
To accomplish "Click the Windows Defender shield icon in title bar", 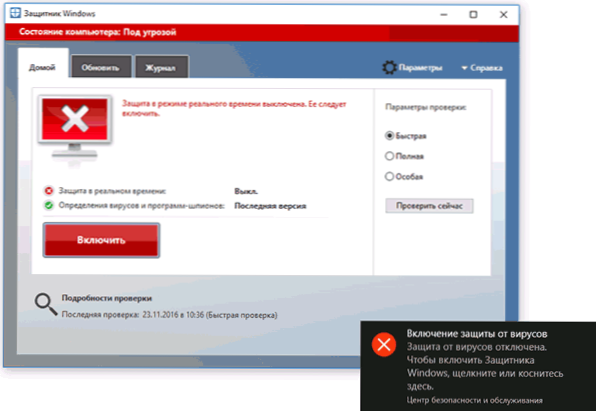I will click(15, 13).
